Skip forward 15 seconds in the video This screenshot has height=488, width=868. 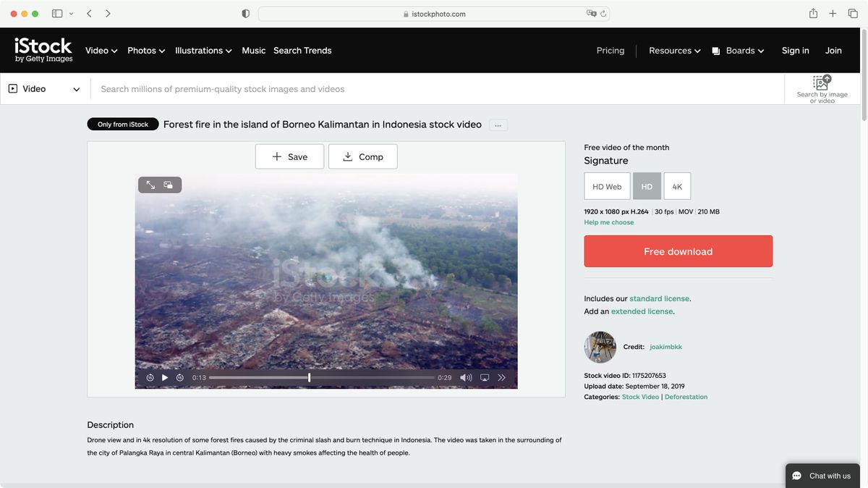pos(179,377)
